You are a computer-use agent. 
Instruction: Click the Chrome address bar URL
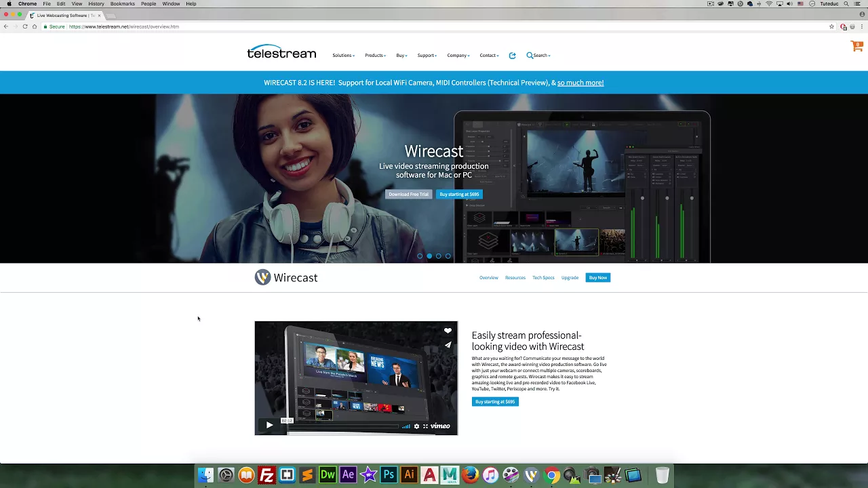click(124, 26)
